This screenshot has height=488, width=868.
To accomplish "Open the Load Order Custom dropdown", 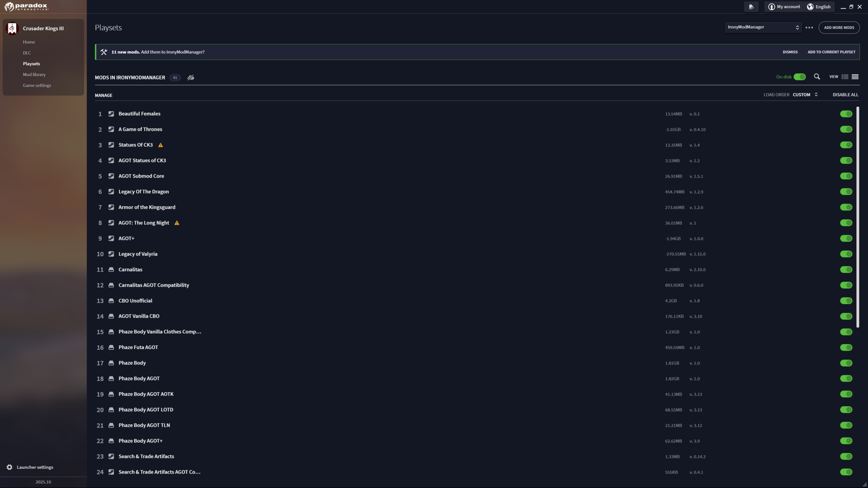I will pyautogui.click(x=805, y=95).
